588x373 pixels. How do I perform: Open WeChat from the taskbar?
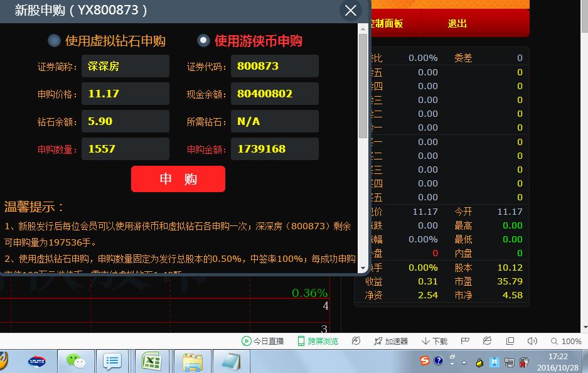pos(76,361)
